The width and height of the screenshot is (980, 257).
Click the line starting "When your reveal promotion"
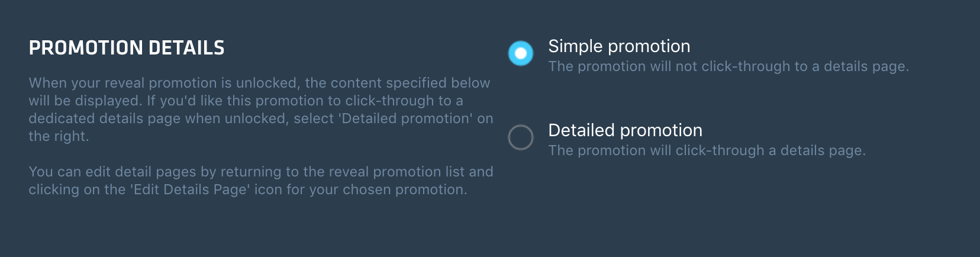(x=259, y=83)
